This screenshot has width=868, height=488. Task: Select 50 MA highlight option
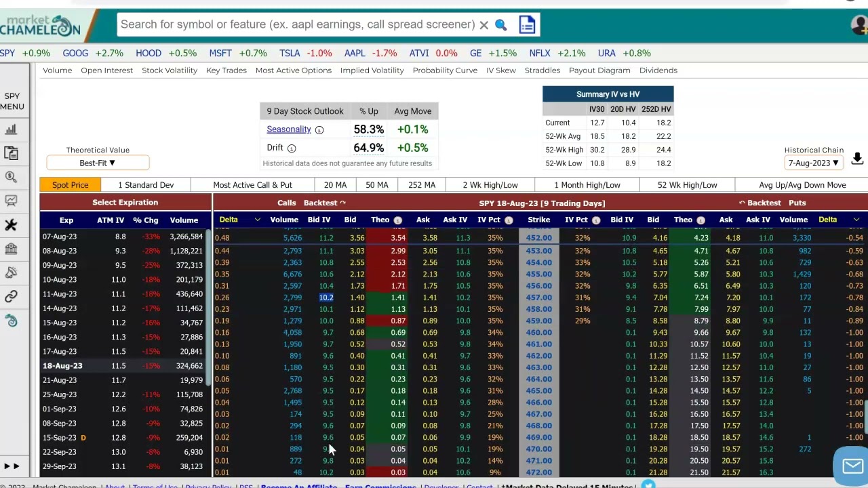(377, 185)
